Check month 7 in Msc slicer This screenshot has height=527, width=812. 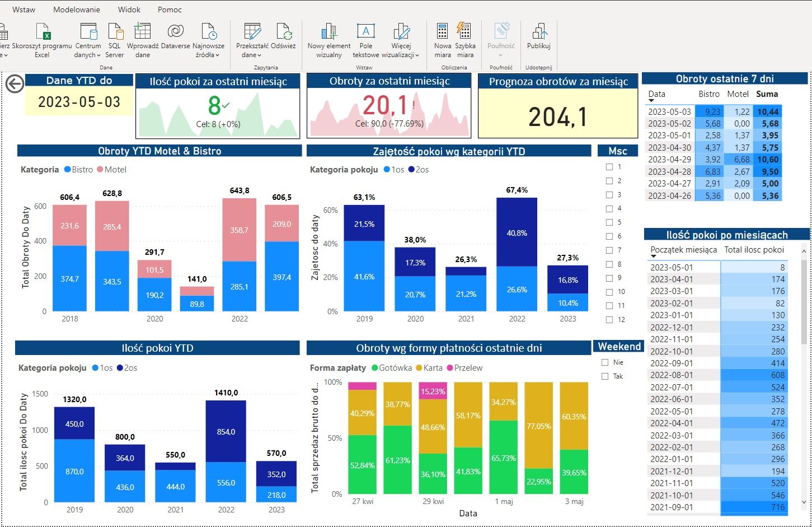point(609,250)
